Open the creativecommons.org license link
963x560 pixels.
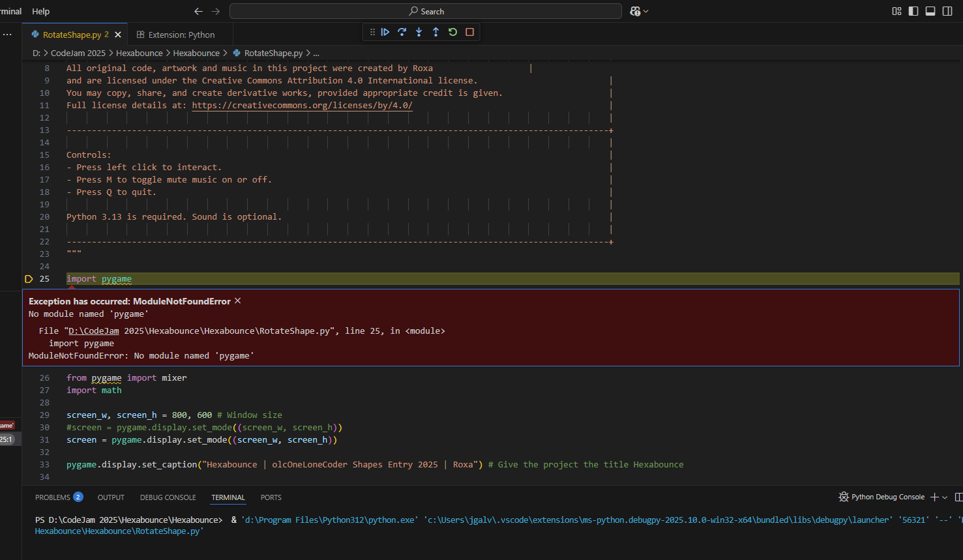click(x=302, y=105)
